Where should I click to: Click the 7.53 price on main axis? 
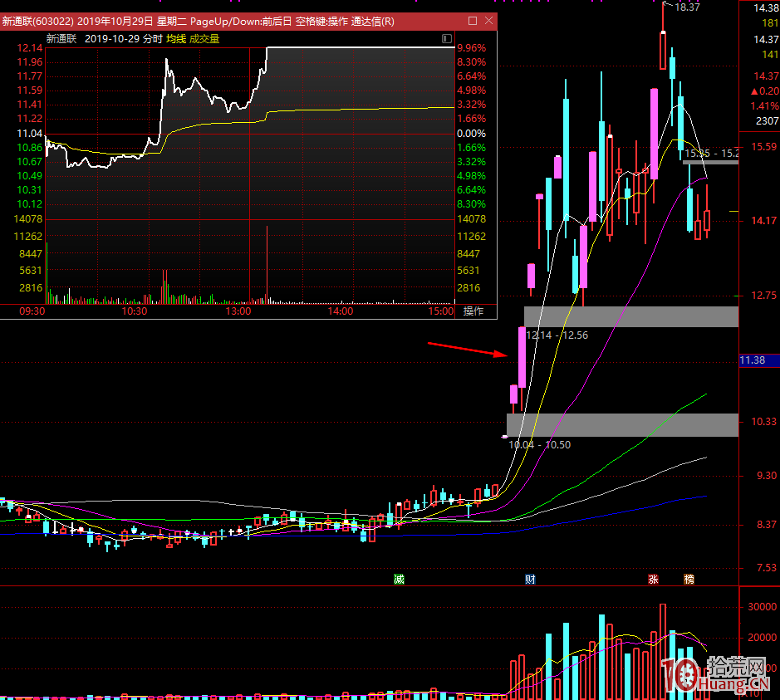[x=767, y=568]
